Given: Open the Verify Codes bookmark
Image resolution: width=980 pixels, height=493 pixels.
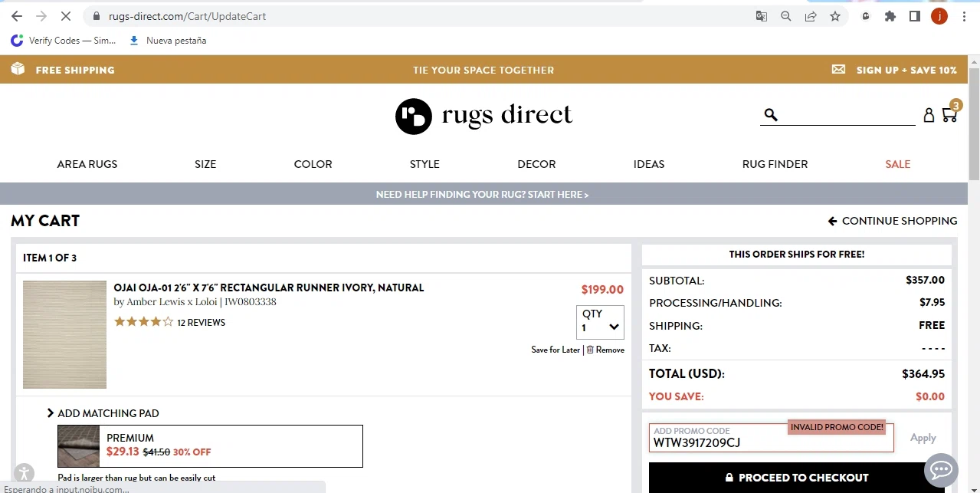Looking at the screenshot, I should tap(64, 41).
